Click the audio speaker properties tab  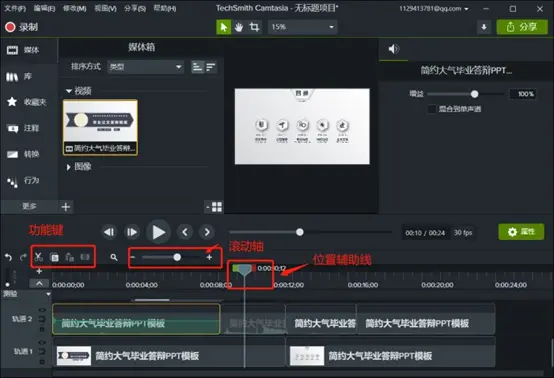tap(394, 49)
